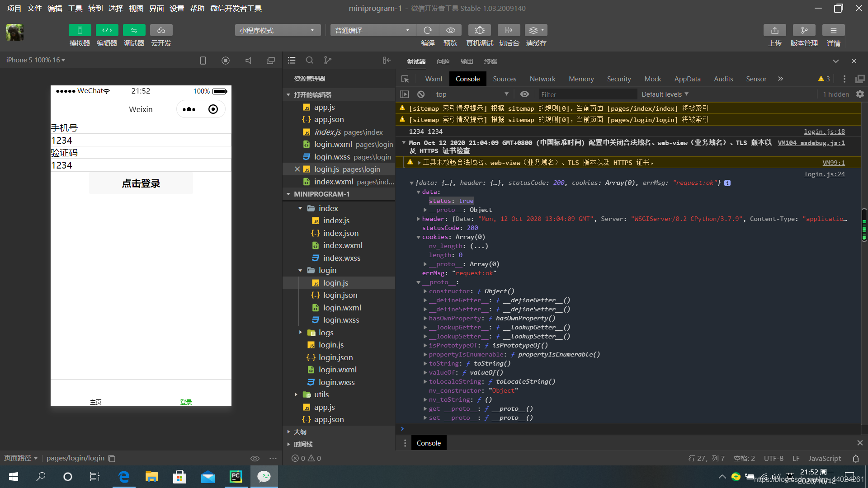868x488 pixels.
Task: Toggle the bottom bar eye visibility icon
Action: point(255,459)
